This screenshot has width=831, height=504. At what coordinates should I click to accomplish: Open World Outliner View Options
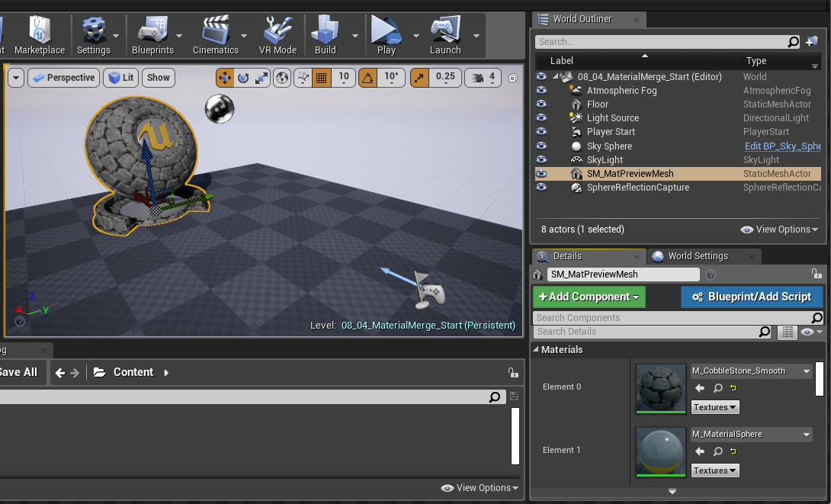coord(779,230)
